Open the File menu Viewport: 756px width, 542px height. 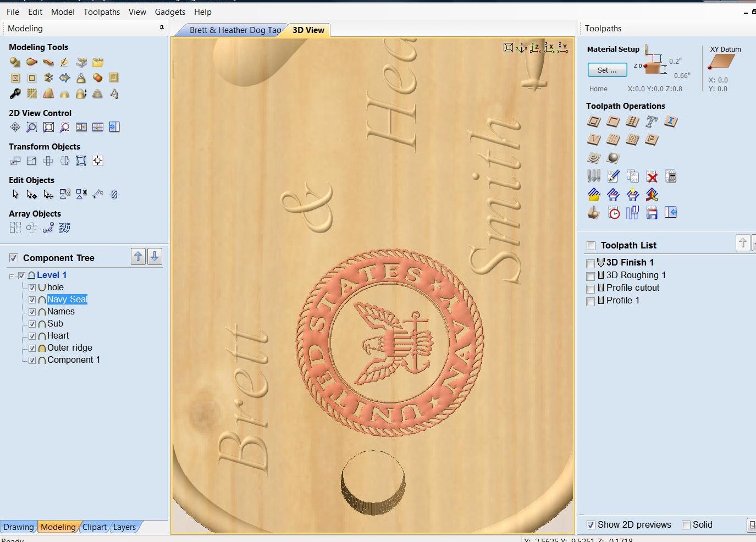click(13, 12)
